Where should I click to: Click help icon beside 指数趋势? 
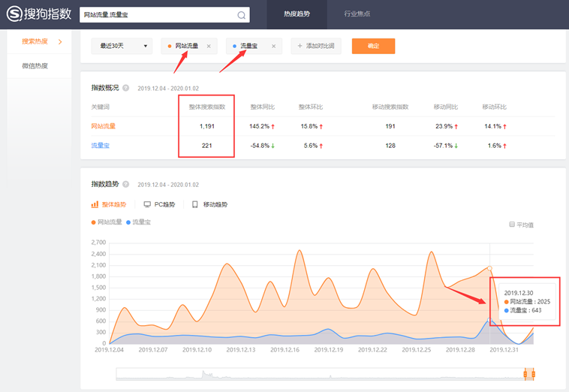[x=125, y=184]
